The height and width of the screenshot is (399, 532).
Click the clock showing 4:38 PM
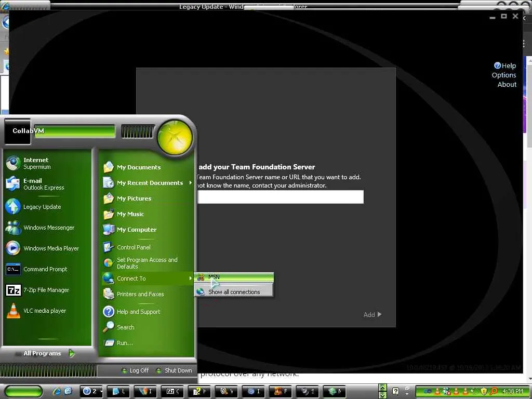[512, 392]
